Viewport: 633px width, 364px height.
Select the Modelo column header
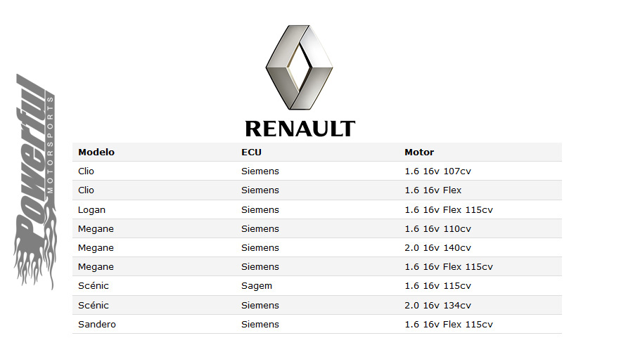click(96, 152)
